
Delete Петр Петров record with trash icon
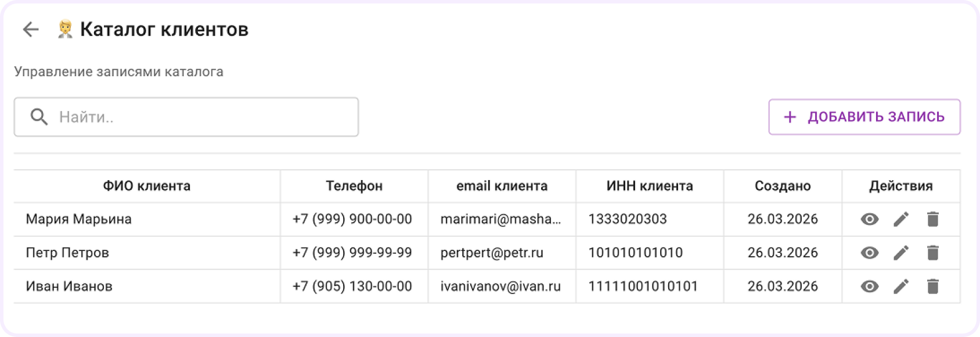click(933, 253)
